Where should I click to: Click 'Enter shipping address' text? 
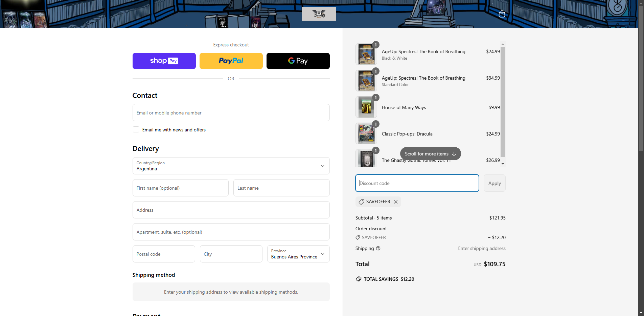[482, 248]
